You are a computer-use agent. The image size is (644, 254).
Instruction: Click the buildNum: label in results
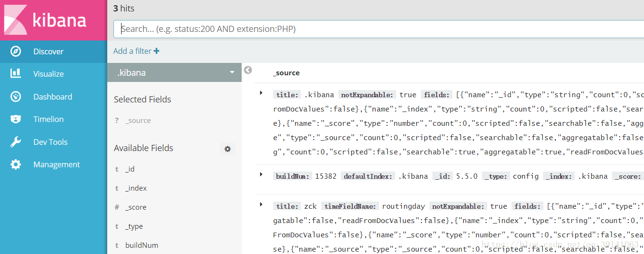293,176
